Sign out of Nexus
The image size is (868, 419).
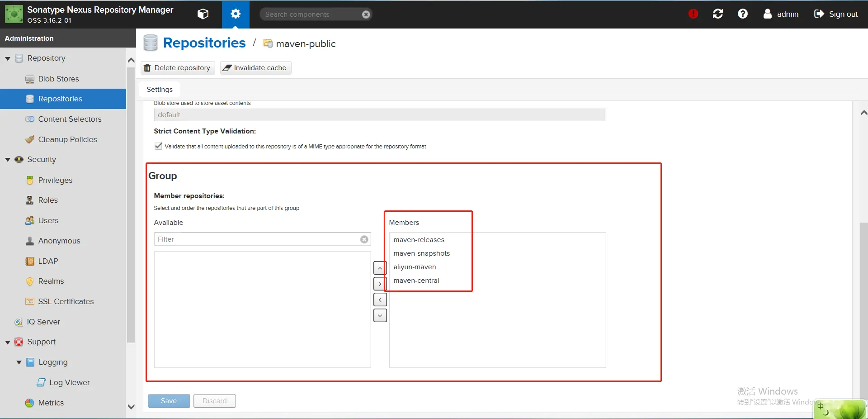(x=836, y=14)
